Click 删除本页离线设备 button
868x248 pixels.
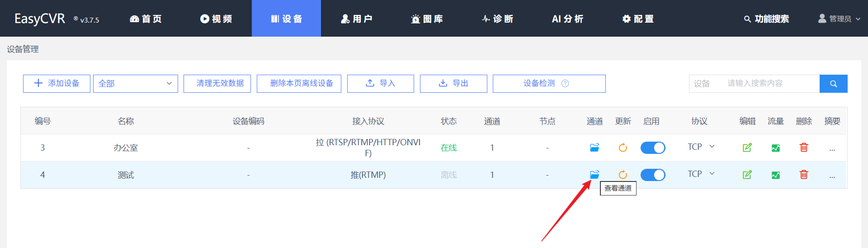(299, 84)
